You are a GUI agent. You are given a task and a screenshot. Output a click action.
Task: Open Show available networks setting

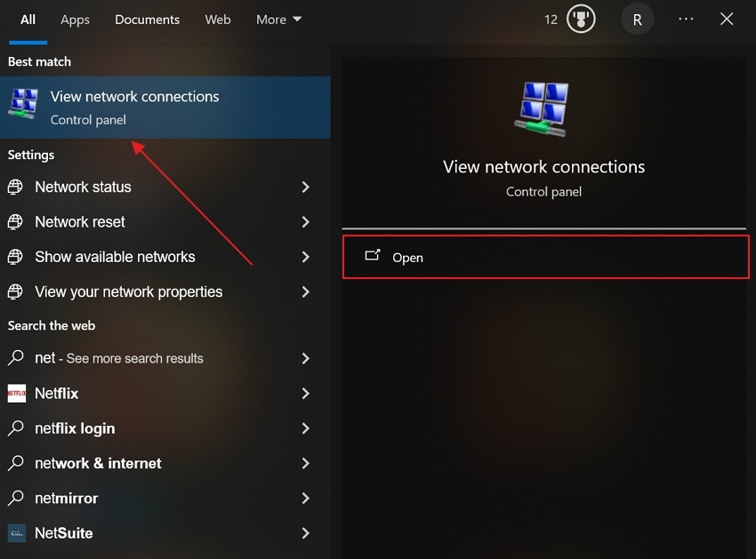click(165, 257)
